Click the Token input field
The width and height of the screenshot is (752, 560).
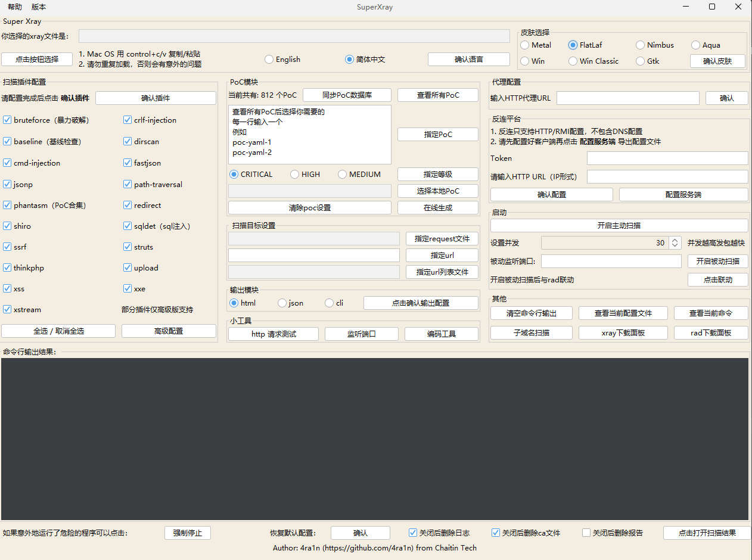(x=667, y=158)
